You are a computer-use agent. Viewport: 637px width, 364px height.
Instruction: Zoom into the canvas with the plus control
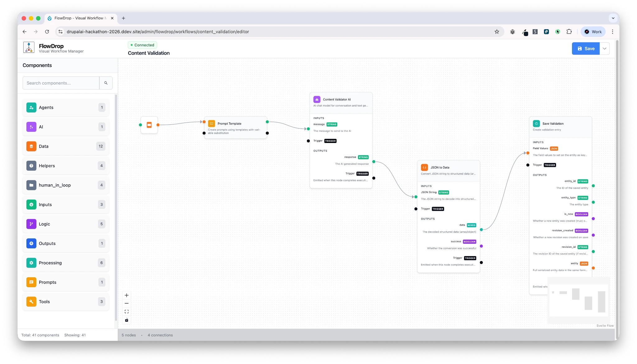(127, 295)
